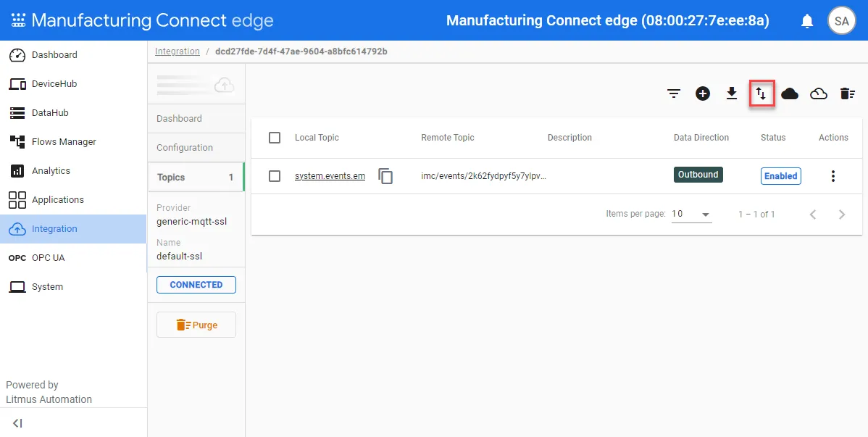
Task: Navigate to Analytics
Action: click(73, 170)
